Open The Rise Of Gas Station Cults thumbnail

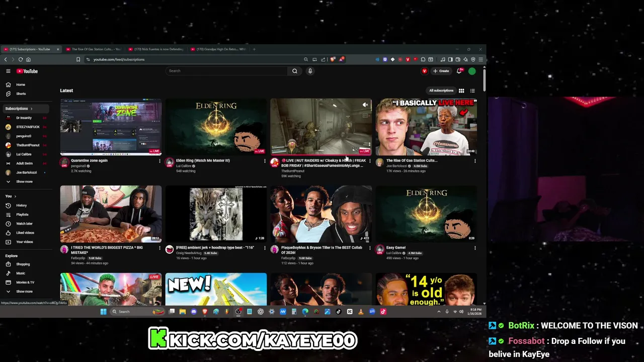coord(426,127)
